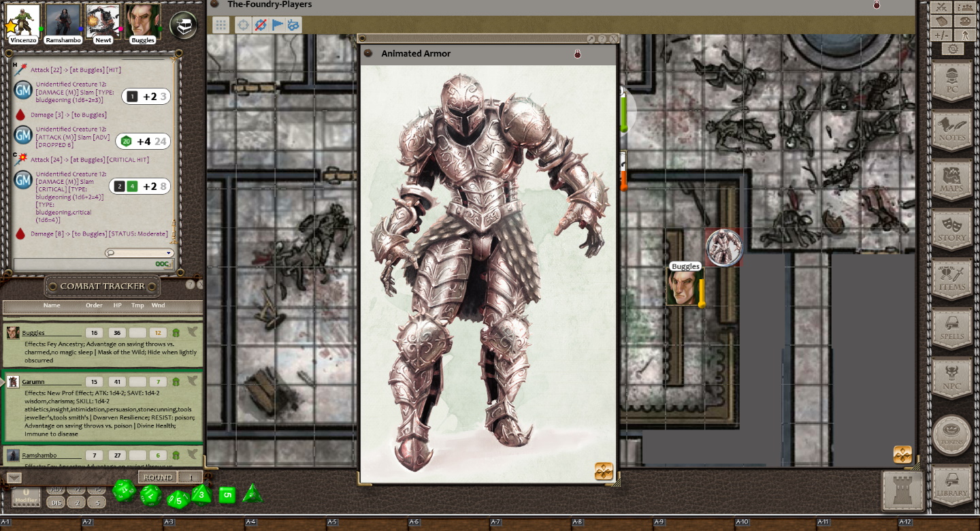Expand the combat tracker bottom arrow menu
980x531 pixels.
click(14, 478)
